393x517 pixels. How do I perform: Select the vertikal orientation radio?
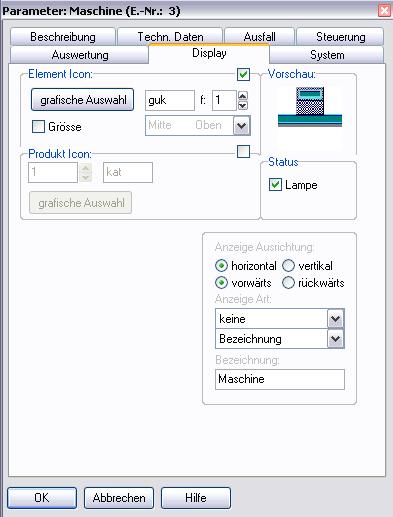click(x=288, y=266)
